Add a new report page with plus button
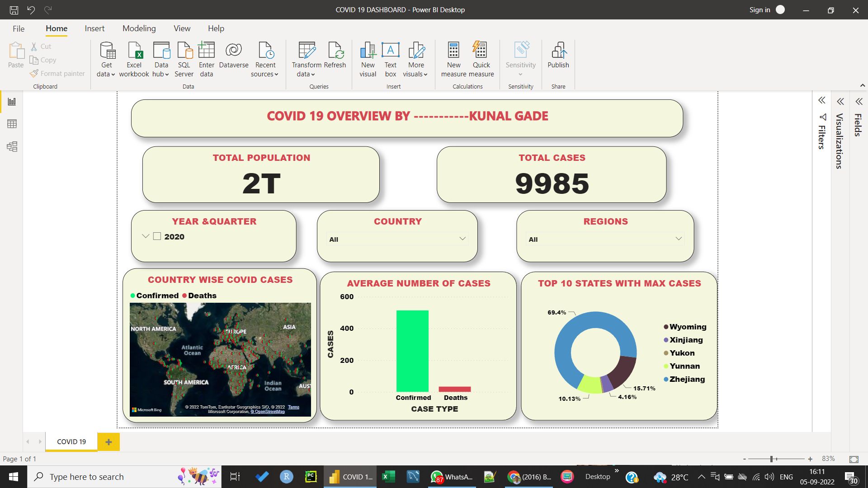 tap(108, 441)
